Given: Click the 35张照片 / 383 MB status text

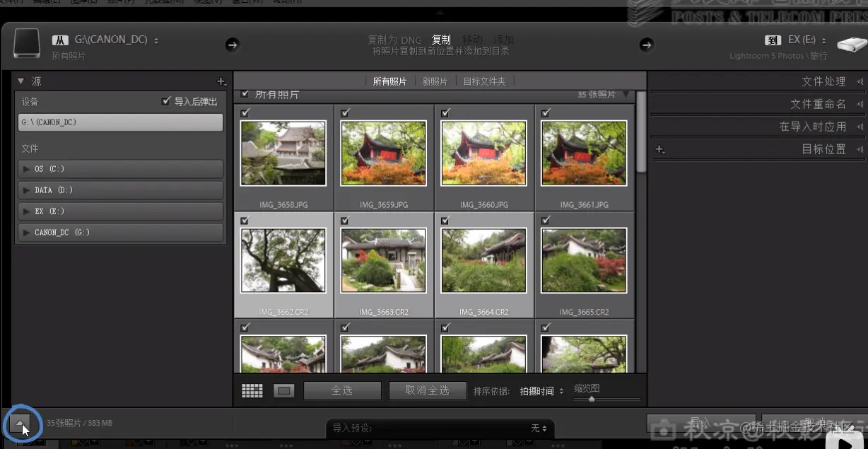Looking at the screenshot, I should click(79, 423).
